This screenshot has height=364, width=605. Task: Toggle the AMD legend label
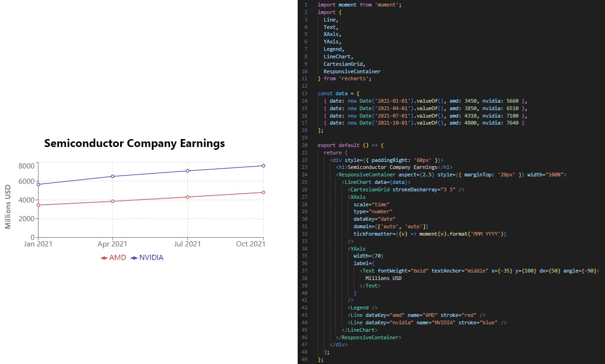[x=118, y=258]
